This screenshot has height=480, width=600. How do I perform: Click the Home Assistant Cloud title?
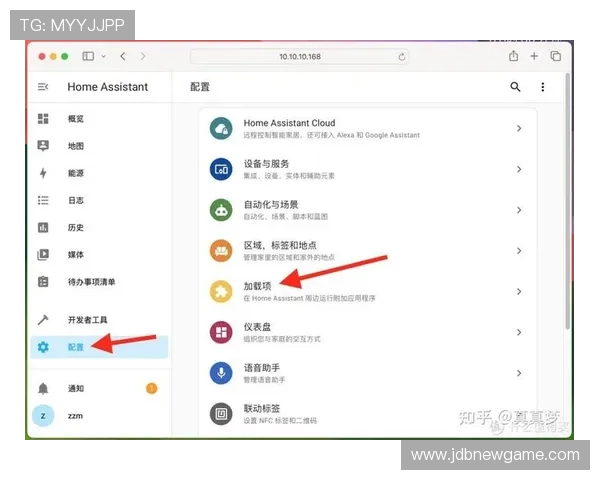(289, 123)
